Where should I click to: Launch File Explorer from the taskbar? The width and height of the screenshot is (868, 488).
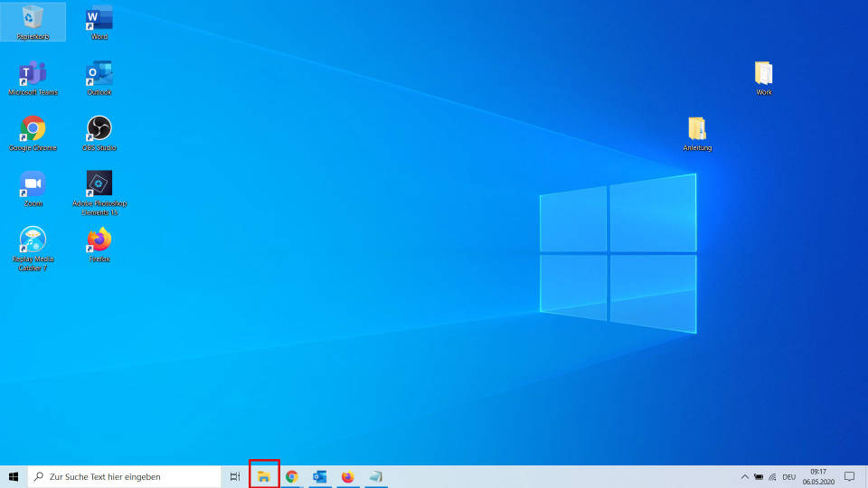pos(264,476)
